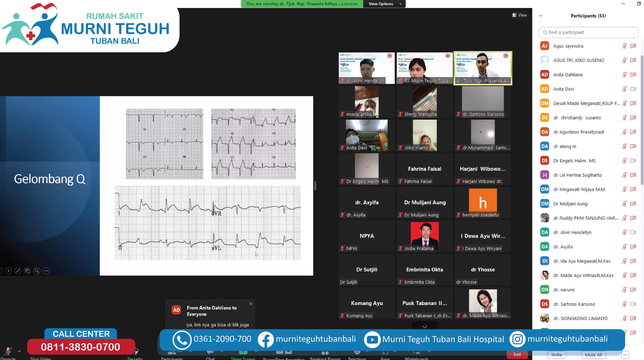The height and width of the screenshot is (360, 644).
Task: Collapse the Participants panel chevron
Action: [x=540, y=16]
